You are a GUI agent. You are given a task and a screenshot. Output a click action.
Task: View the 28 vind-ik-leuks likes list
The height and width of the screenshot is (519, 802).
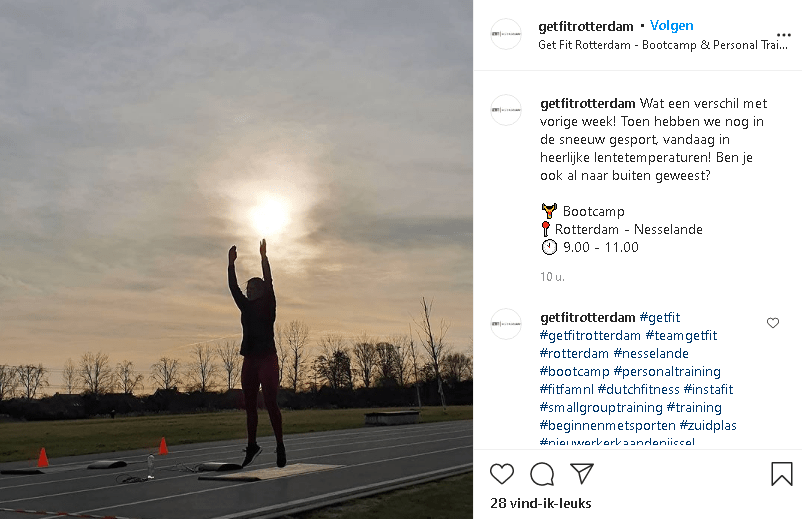(x=541, y=503)
